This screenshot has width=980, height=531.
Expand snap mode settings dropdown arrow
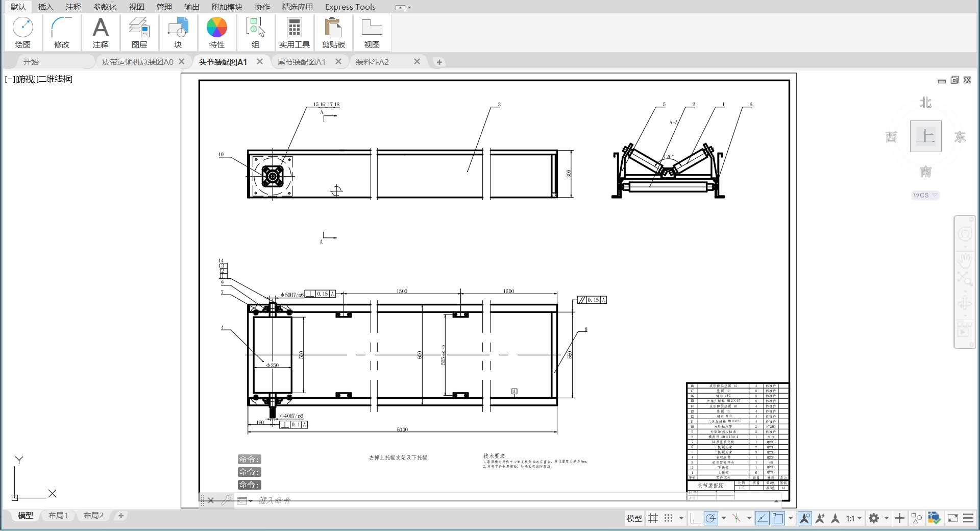point(681,518)
